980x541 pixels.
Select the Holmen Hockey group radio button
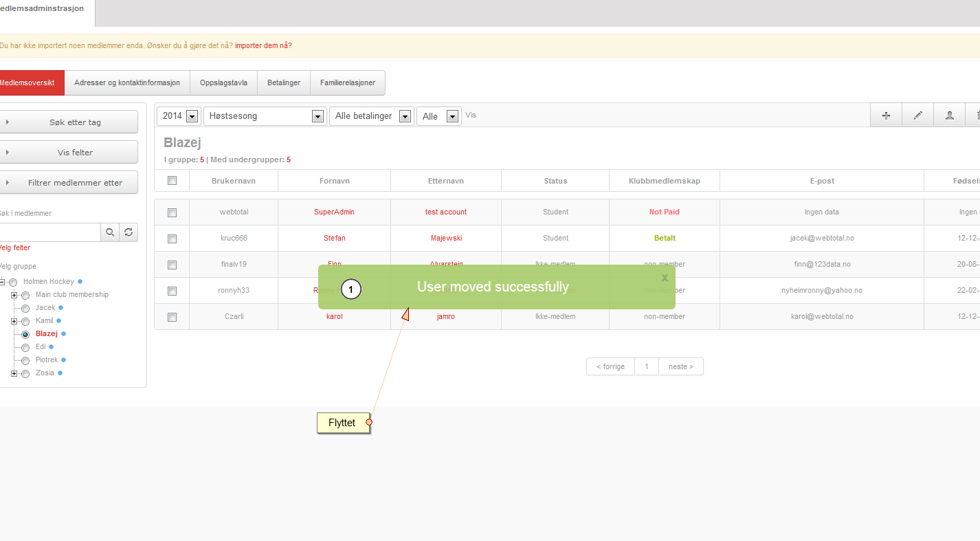tap(13, 282)
